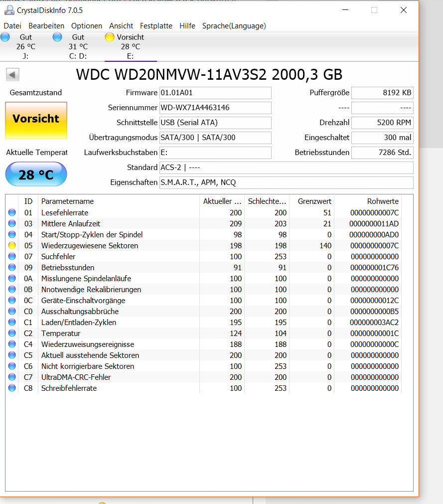This screenshot has width=443, height=504.
Task: Click raw value 00000000012C
Action: click(x=375, y=301)
